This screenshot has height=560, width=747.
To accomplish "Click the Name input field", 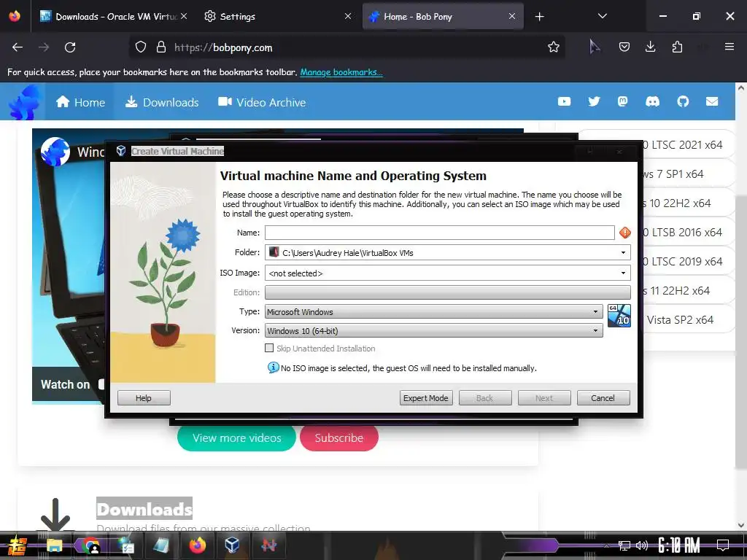I will tap(440, 233).
